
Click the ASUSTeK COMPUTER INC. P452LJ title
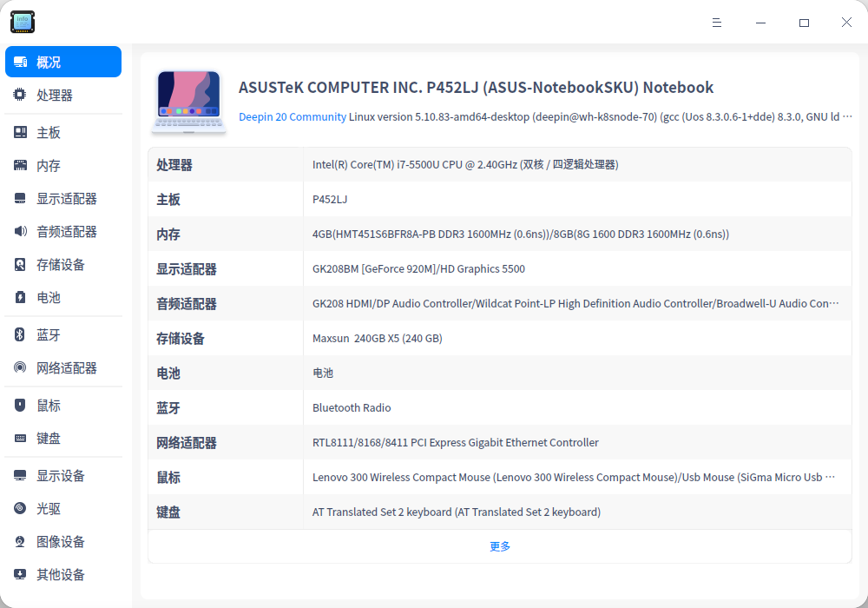[x=476, y=88]
